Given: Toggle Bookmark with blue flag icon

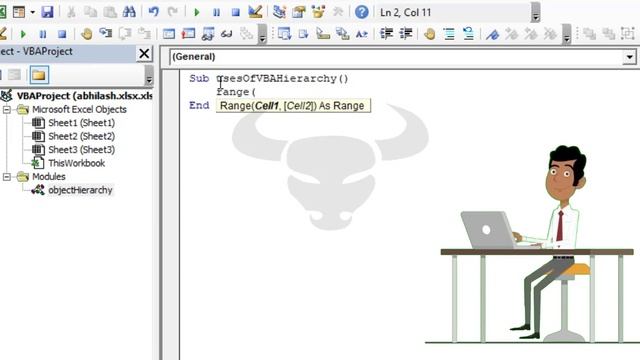Looking at the screenshot, I should [x=493, y=34].
